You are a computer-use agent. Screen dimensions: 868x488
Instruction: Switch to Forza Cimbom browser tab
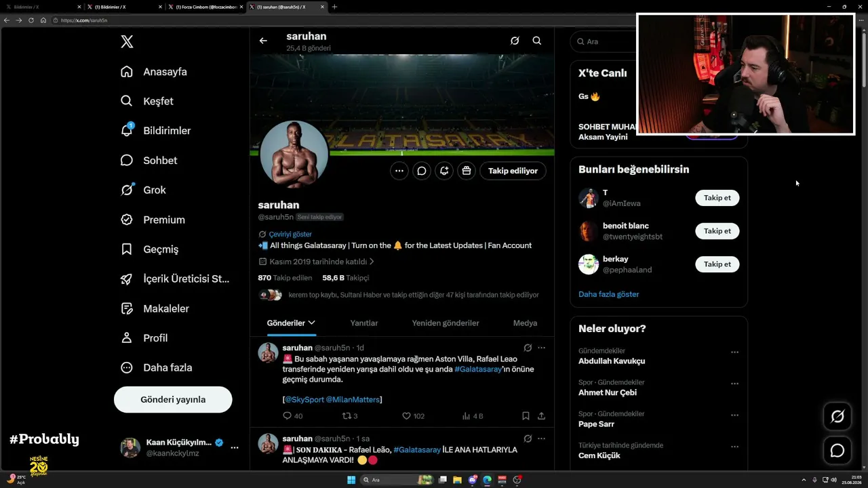(x=205, y=7)
